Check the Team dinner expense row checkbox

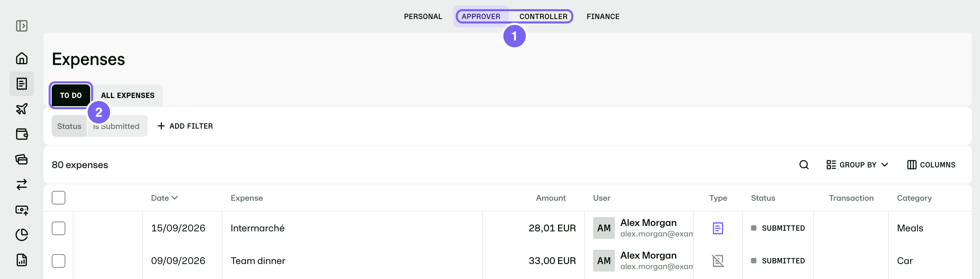click(59, 261)
